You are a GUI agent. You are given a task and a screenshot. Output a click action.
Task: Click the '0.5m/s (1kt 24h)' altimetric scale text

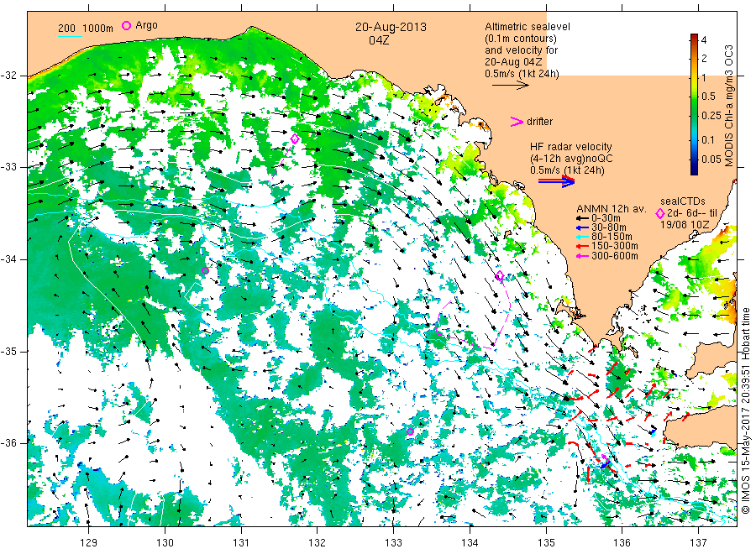[522, 74]
